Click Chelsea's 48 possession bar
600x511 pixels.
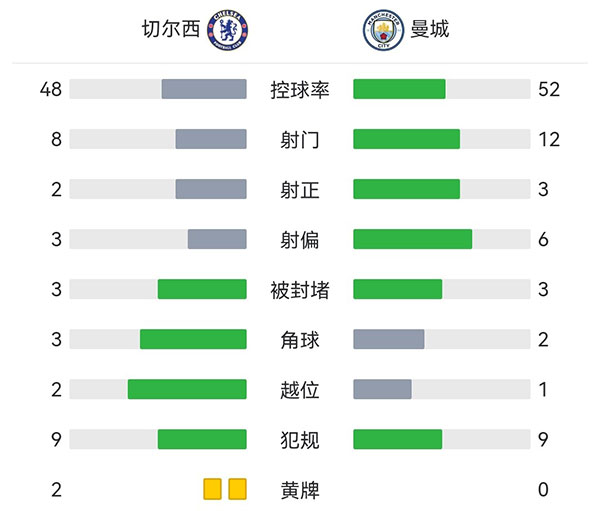coord(204,89)
